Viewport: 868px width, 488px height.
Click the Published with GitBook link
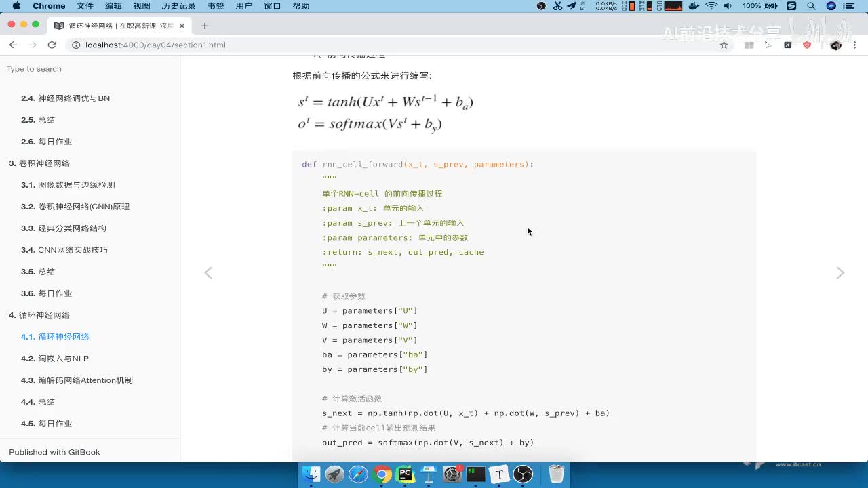tap(54, 452)
